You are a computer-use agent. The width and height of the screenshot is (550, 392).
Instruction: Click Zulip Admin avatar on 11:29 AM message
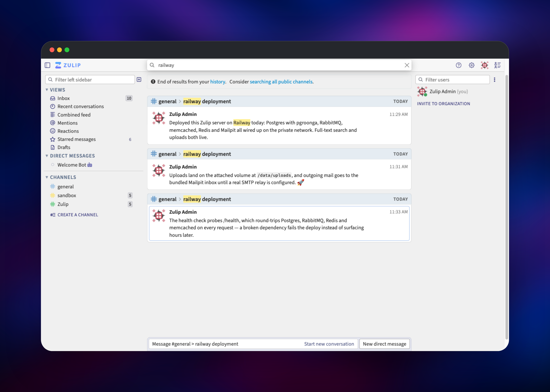[159, 118]
